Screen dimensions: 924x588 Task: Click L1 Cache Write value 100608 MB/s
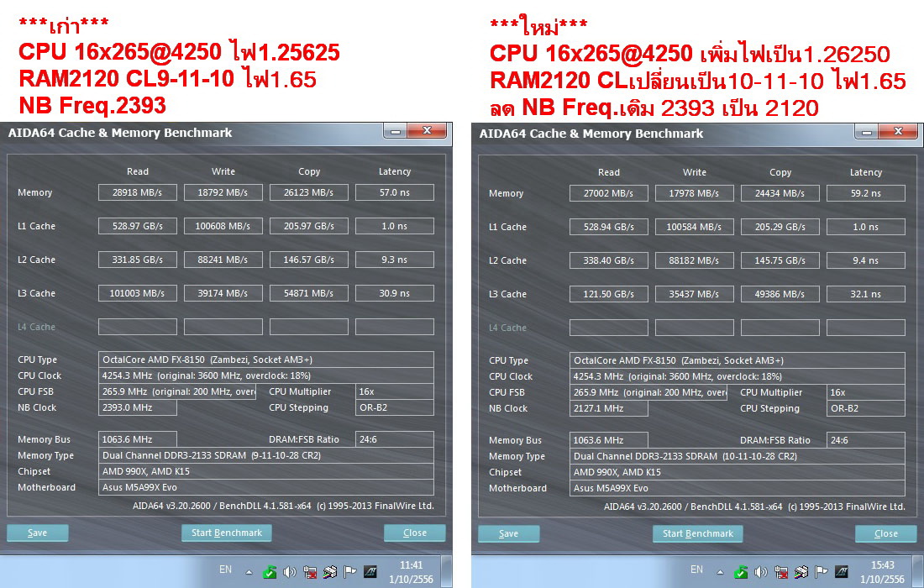click(223, 226)
